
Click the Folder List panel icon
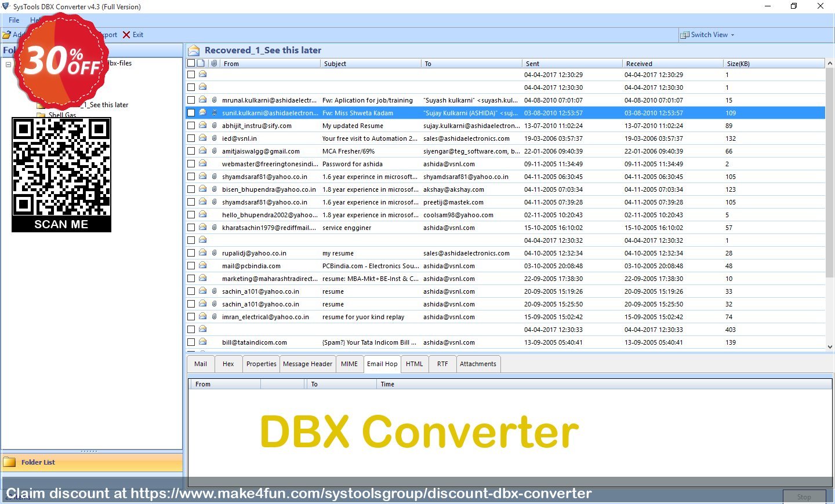9,462
